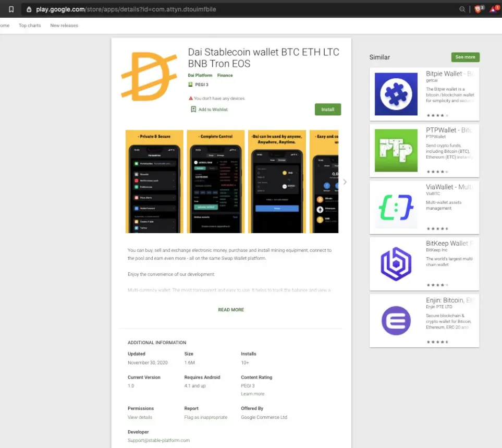The height and width of the screenshot is (448, 502).
Task: Open Permissions View details link
Action: [140, 417]
